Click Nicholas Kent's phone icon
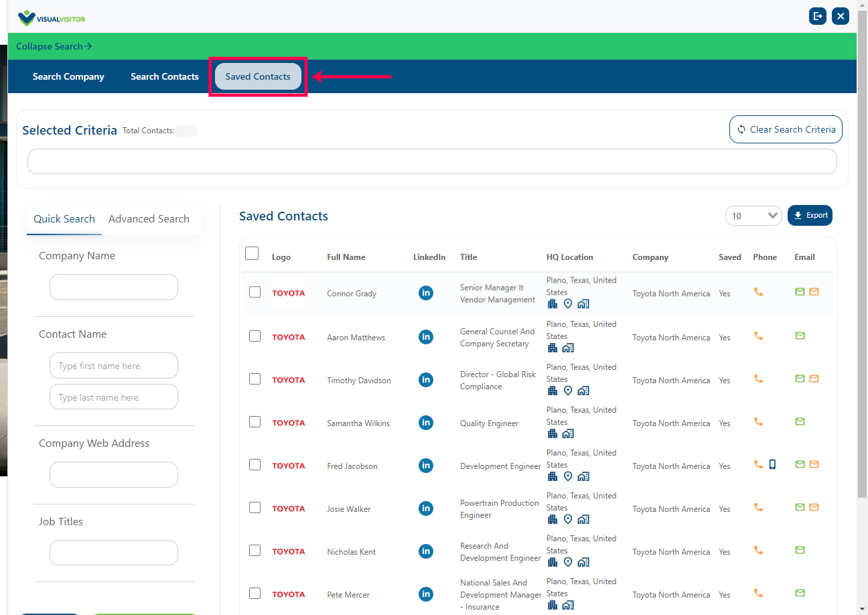The width and height of the screenshot is (868, 615). coord(758,550)
